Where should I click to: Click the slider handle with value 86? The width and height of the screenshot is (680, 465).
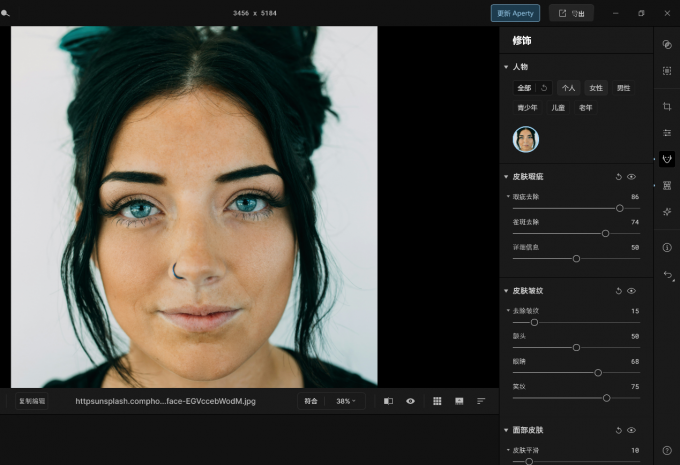(x=620, y=209)
